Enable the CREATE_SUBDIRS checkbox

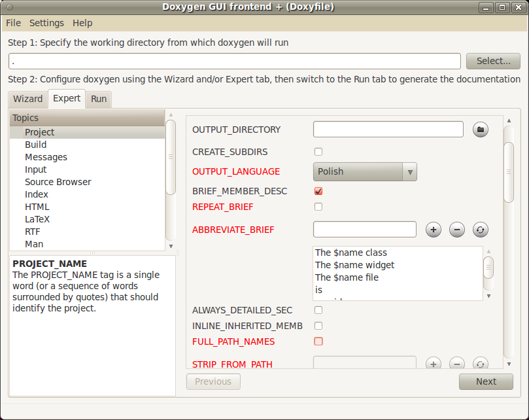pyautogui.click(x=318, y=152)
